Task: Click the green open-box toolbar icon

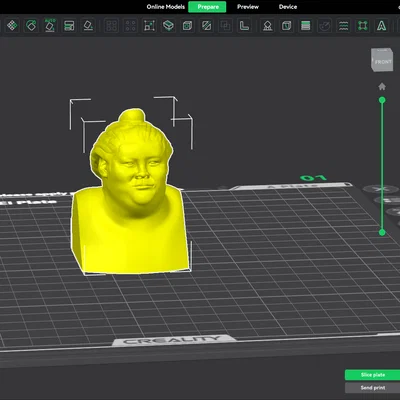Action: point(168,26)
